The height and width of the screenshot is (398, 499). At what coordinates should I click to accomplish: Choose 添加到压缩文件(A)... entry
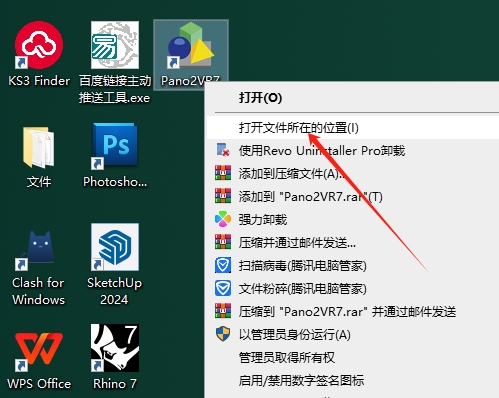click(x=353, y=174)
